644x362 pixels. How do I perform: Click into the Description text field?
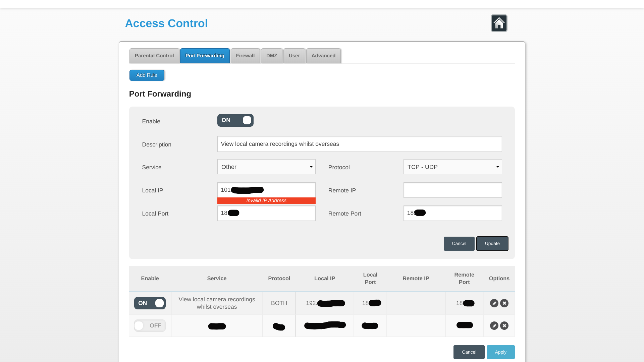tap(360, 144)
